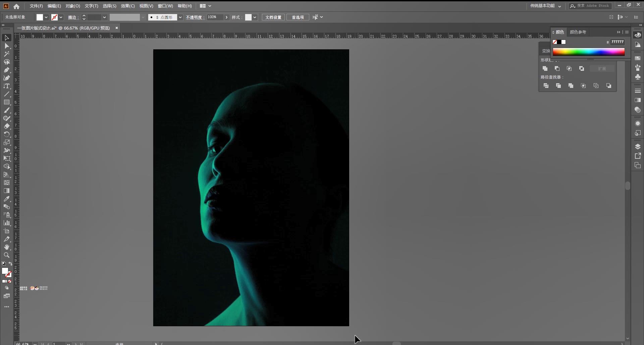This screenshot has width=644, height=345.
Task: Open the control bar stroke color dropdown
Action: click(61, 17)
